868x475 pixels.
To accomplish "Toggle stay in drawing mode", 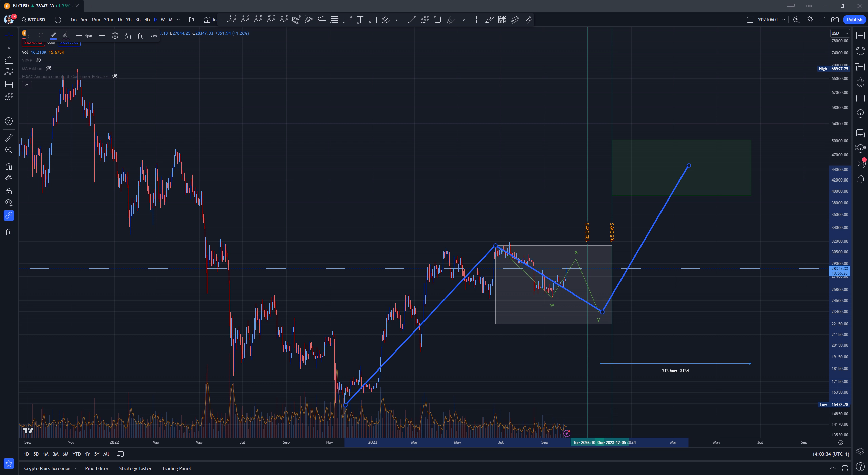I will 9,178.
